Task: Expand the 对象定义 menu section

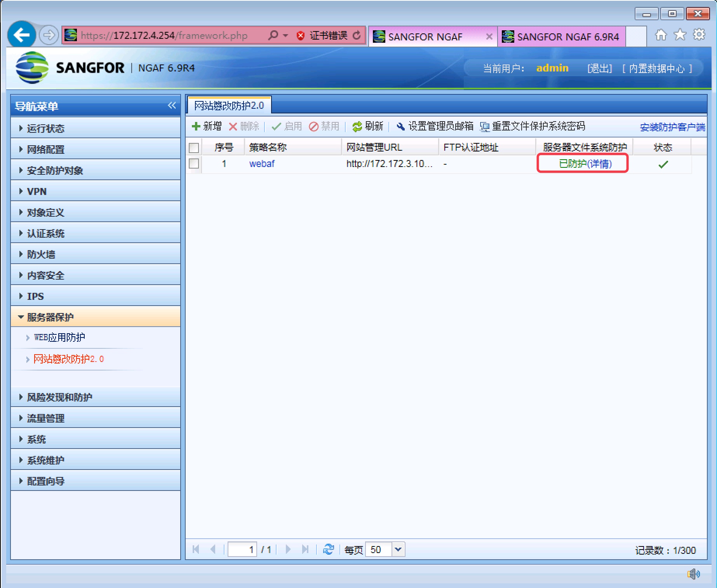Action: pos(96,212)
